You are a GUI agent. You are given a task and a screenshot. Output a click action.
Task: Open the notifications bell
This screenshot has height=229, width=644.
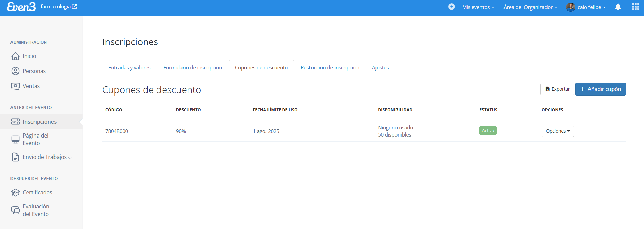618,7
